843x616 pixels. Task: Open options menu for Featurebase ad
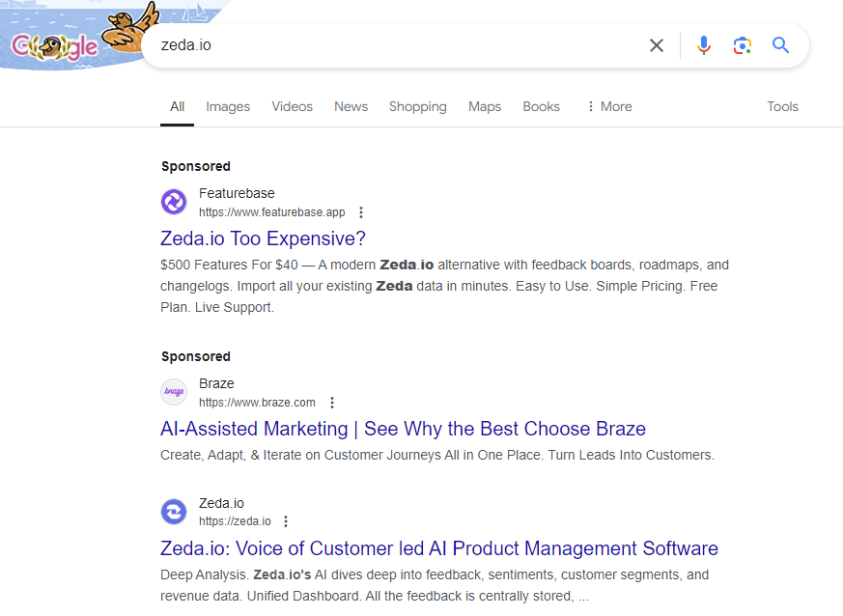pos(361,212)
